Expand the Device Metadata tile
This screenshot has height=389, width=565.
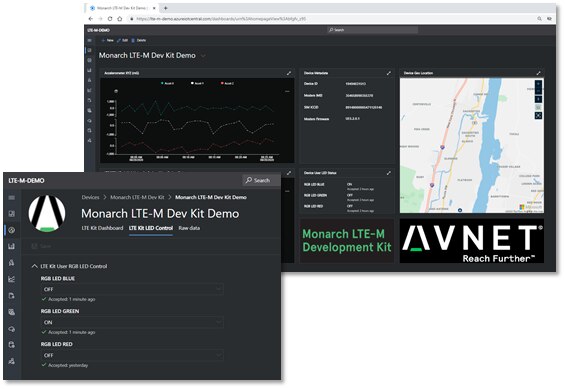388,73
